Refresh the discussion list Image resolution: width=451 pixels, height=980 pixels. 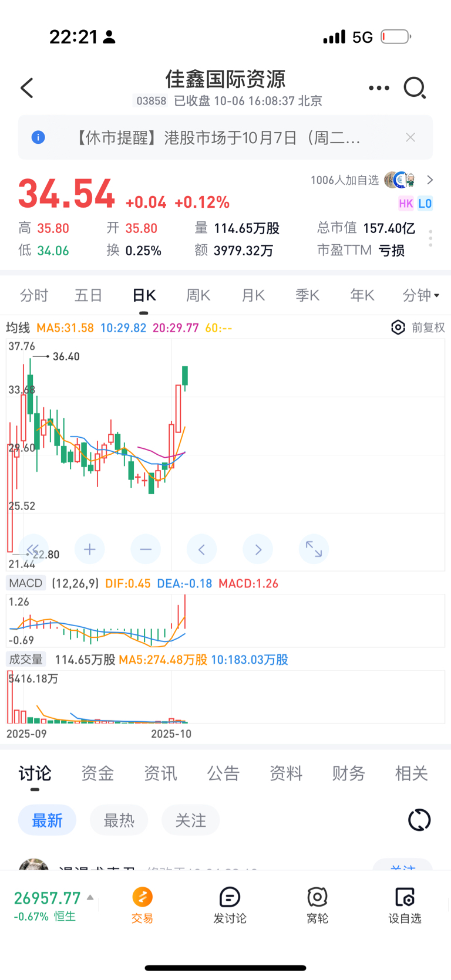[x=419, y=820]
